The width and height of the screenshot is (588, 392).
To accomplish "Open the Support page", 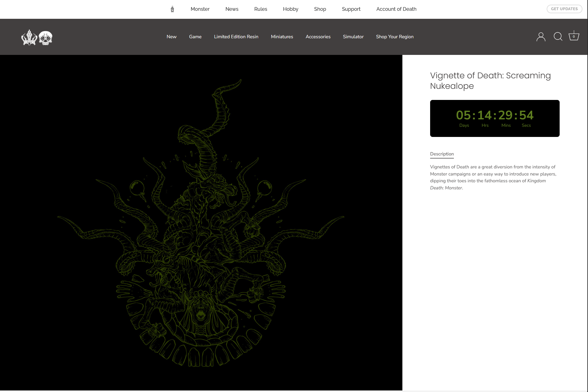I will [351, 9].
